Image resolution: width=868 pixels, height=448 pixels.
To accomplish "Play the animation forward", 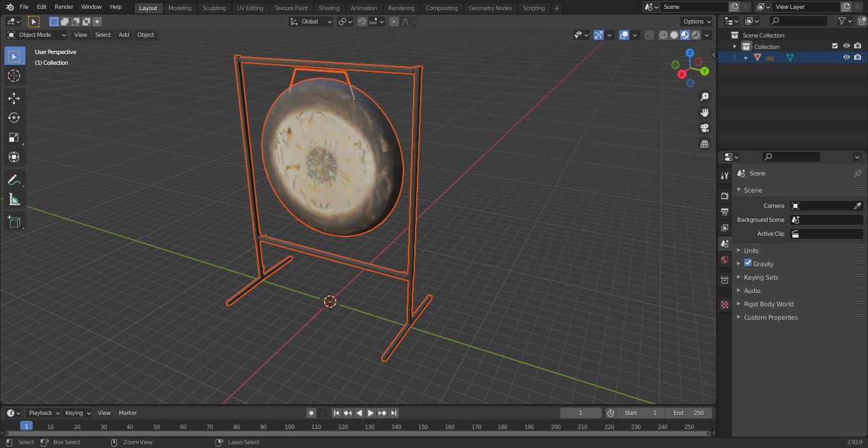I will pyautogui.click(x=370, y=413).
